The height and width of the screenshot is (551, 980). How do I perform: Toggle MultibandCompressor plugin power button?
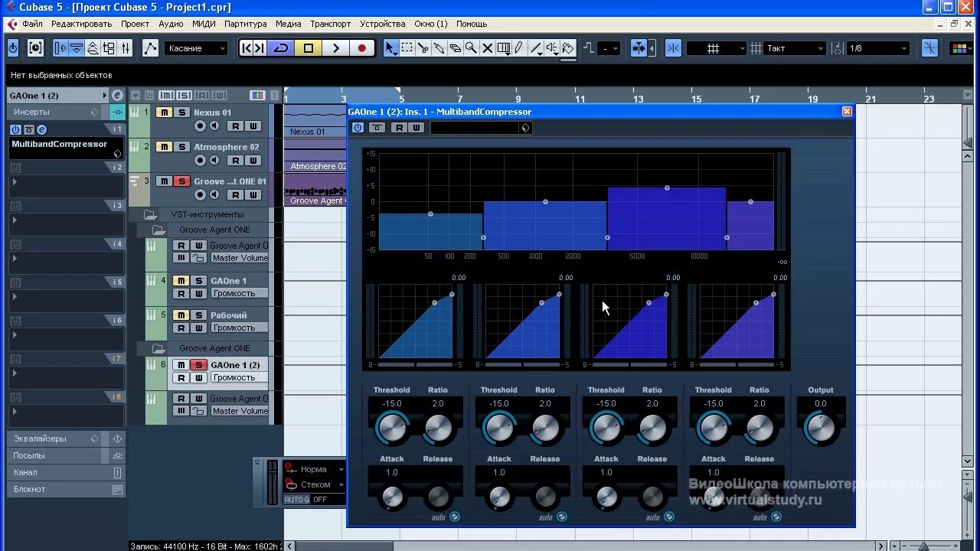[x=358, y=128]
